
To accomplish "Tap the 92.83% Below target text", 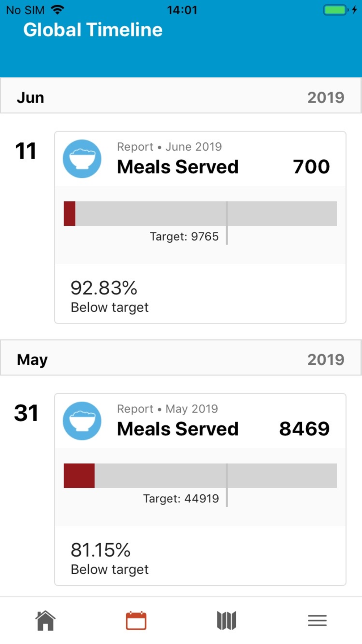I will tap(110, 296).
